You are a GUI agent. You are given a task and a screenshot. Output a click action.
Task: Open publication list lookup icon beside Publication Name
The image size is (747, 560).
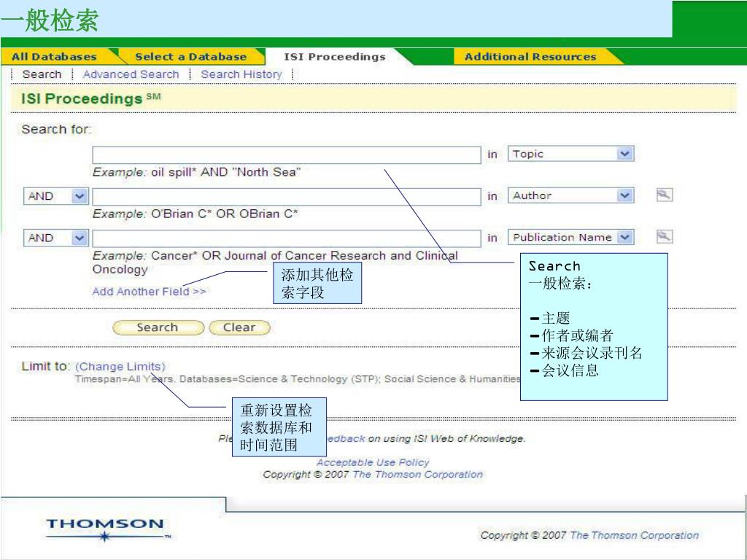tap(664, 237)
